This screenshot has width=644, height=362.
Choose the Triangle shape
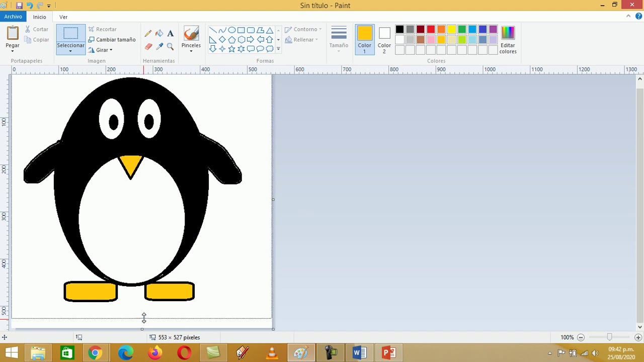pos(270,30)
